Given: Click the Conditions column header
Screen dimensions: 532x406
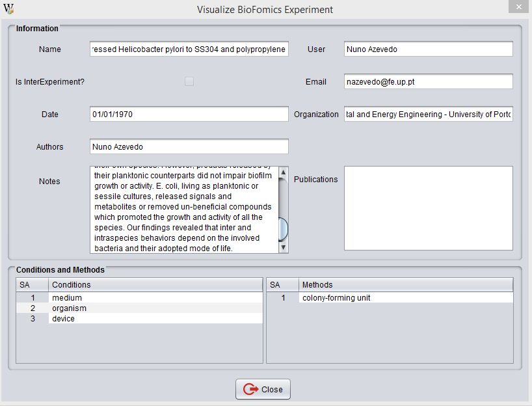Looking at the screenshot, I should [155, 285].
